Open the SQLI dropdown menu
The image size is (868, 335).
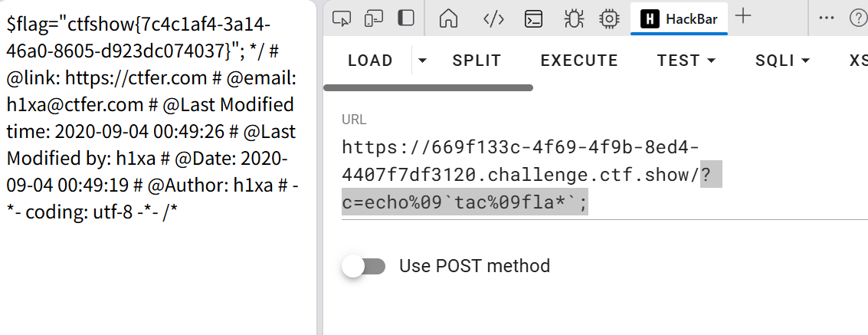pyautogui.click(x=782, y=61)
